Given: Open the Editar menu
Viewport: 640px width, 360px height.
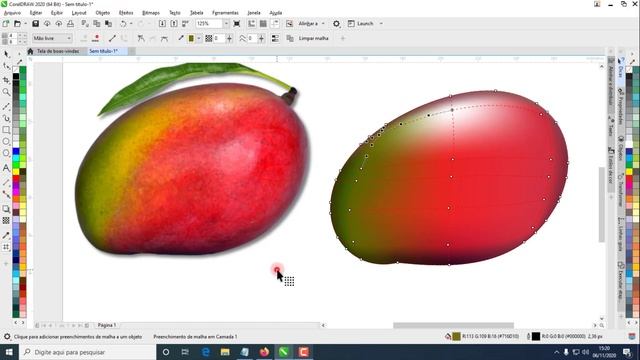Looking at the screenshot, I should (36, 13).
